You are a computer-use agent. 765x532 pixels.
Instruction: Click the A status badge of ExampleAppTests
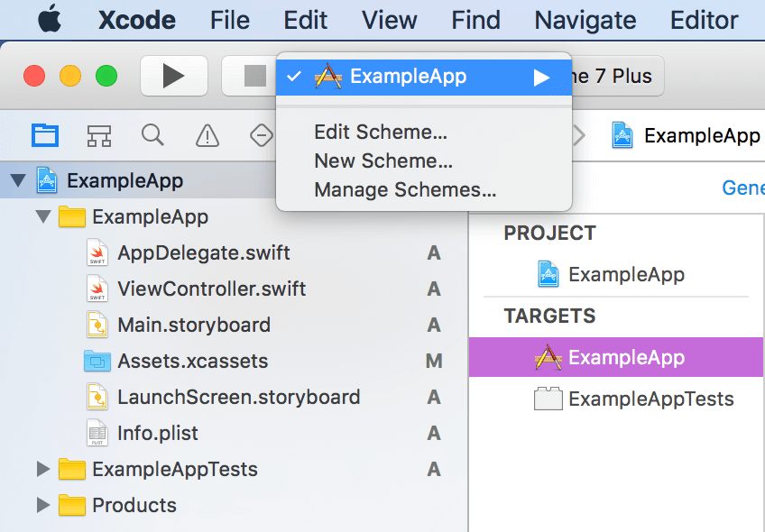[434, 469]
